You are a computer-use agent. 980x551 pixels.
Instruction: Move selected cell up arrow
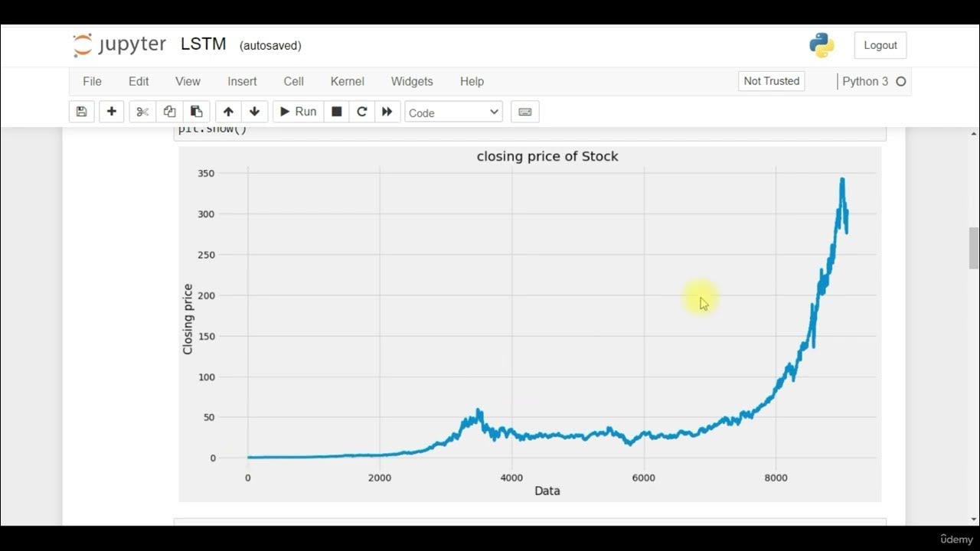(228, 112)
